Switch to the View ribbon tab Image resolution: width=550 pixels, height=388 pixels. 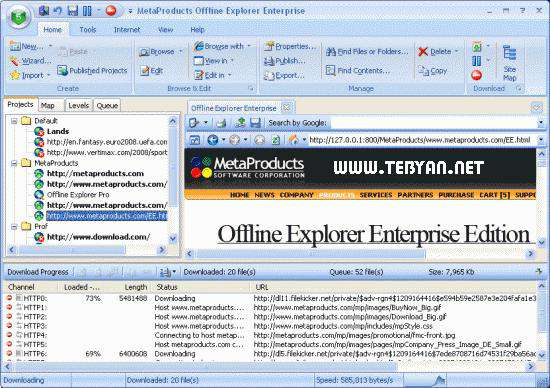165,30
